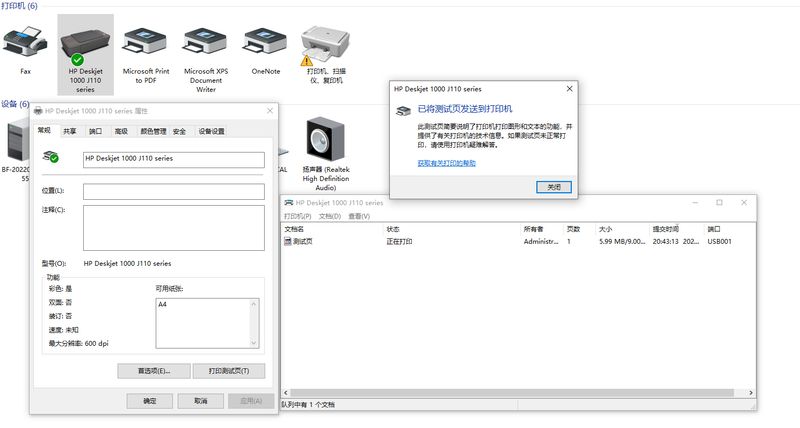Image resolution: width=800 pixels, height=428 pixels.
Task: Open the 设备设置 tab
Action: coord(211,131)
